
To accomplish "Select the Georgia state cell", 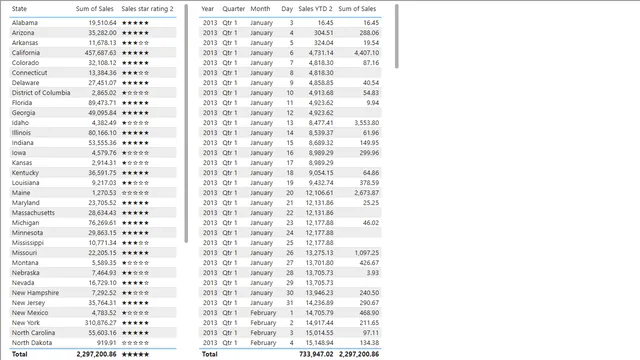I will tap(23, 113).
